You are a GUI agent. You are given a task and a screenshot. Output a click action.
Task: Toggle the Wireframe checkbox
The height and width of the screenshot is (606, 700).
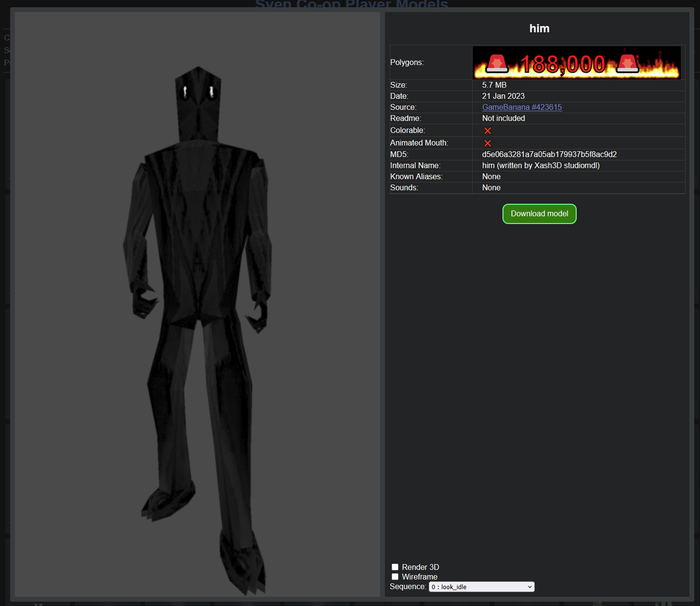click(x=395, y=577)
